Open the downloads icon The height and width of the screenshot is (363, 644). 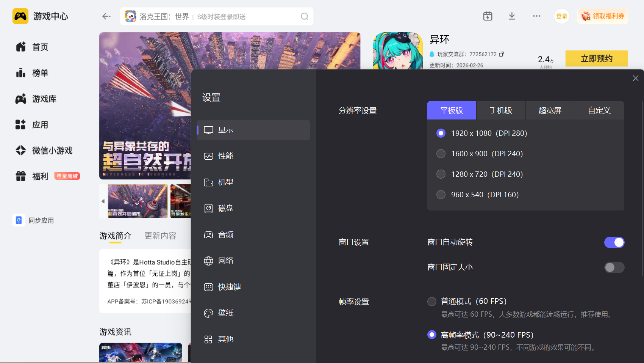coord(512,16)
